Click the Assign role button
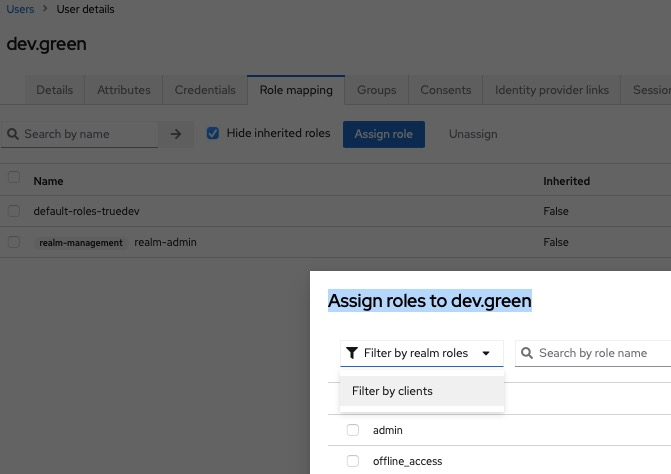This screenshot has width=671, height=474. (x=384, y=134)
